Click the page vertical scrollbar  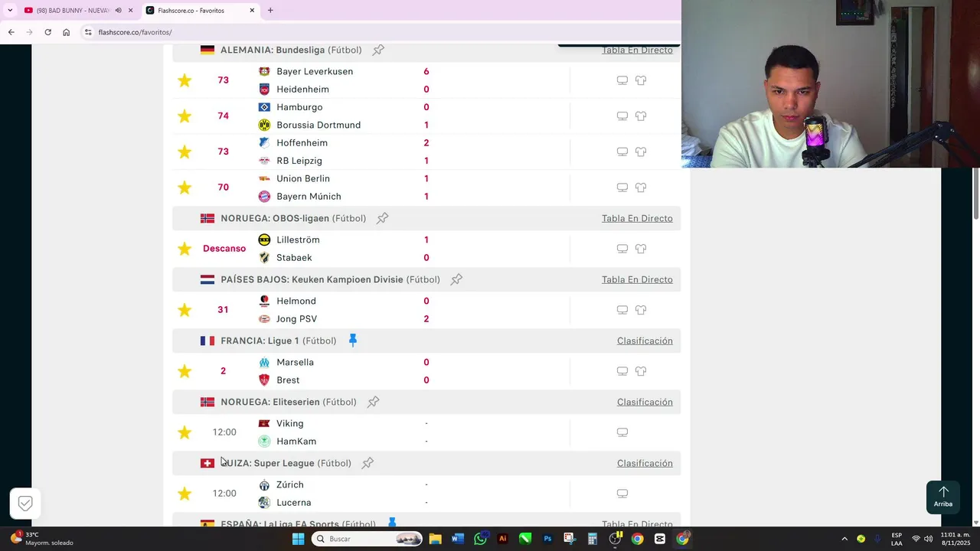pyautogui.click(x=975, y=193)
